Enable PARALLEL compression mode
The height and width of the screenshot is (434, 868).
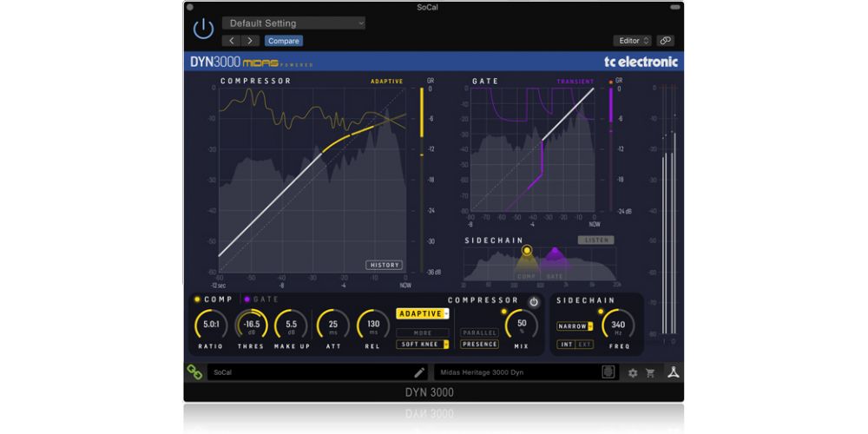coord(479,332)
